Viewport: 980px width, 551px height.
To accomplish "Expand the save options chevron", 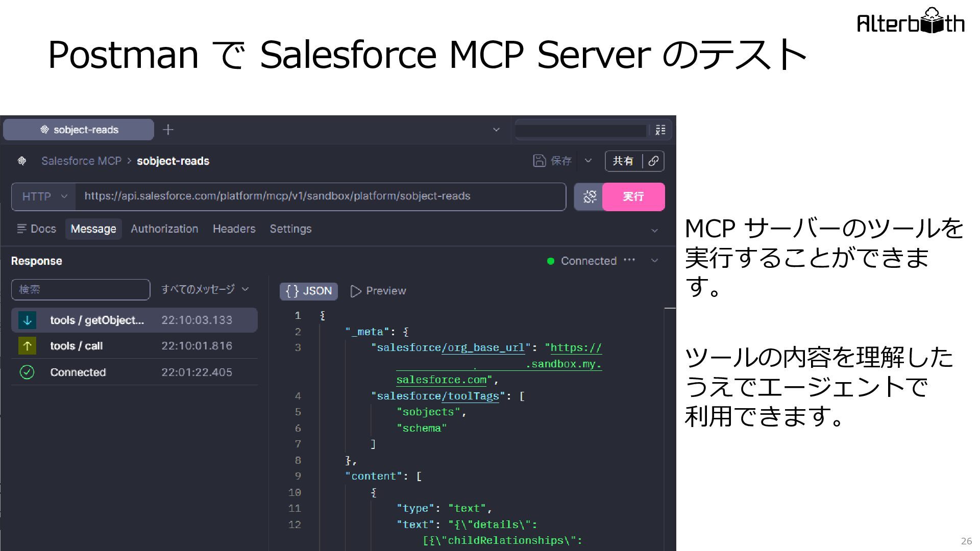I will [x=588, y=161].
